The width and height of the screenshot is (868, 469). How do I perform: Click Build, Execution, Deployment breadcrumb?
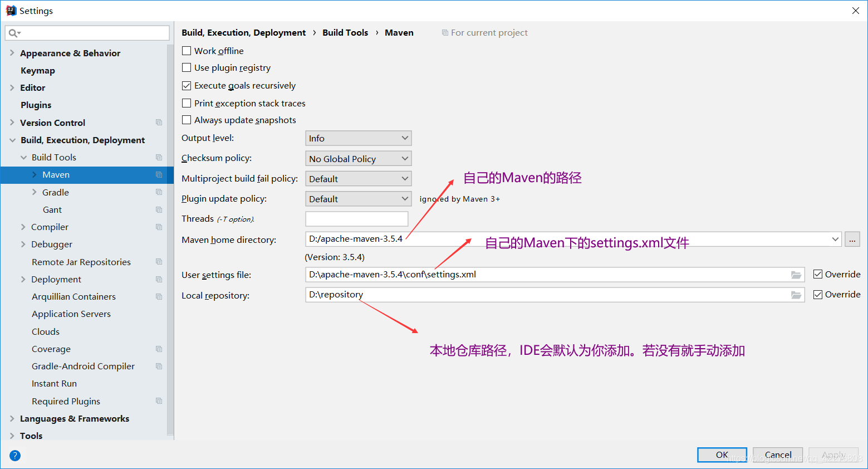tap(243, 33)
